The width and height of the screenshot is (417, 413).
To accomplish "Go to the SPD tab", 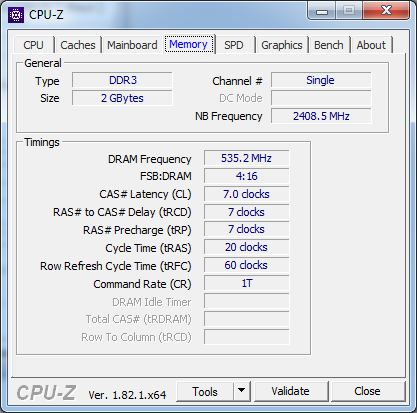I will 234,45.
